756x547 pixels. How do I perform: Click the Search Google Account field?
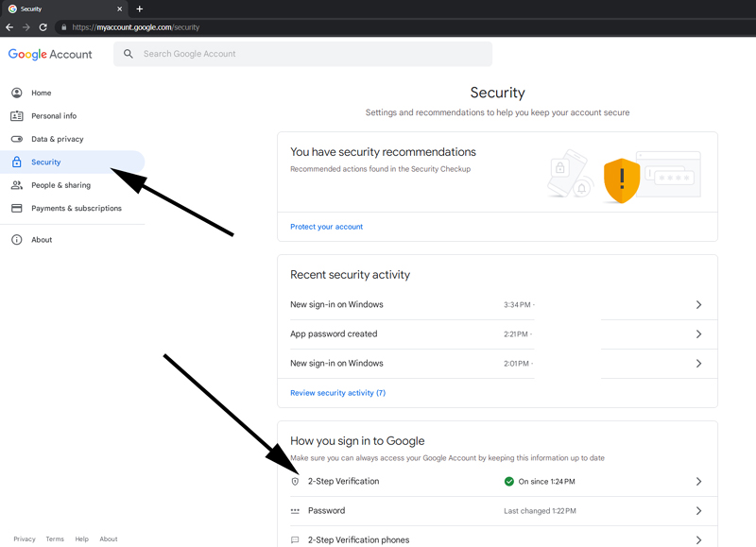(x=302, y=54)
